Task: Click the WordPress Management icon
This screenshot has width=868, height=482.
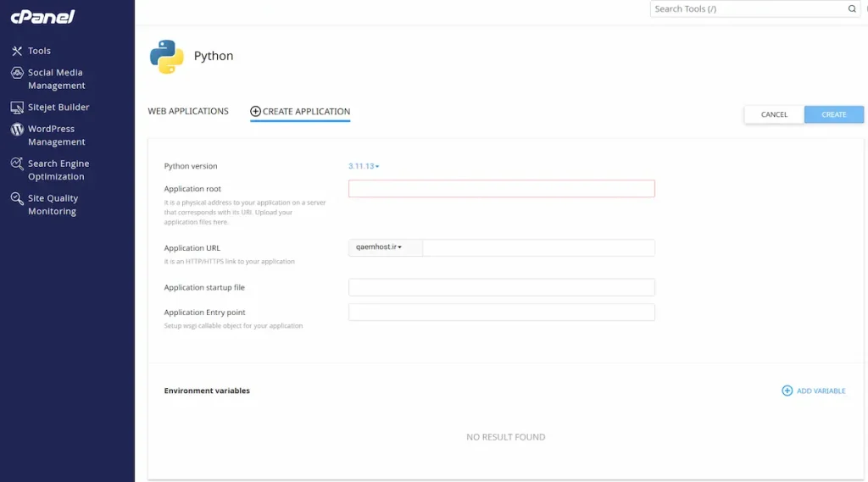Action: (17, 129)
